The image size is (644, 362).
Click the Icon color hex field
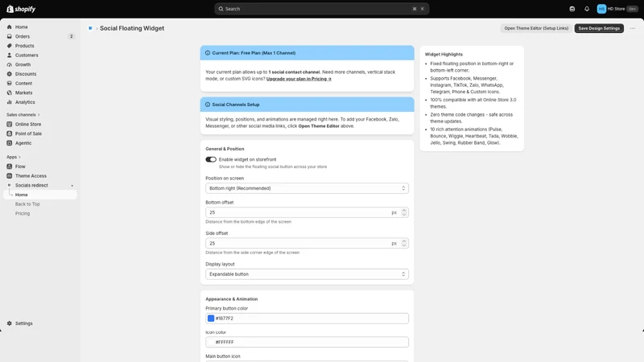click(307, 343)
